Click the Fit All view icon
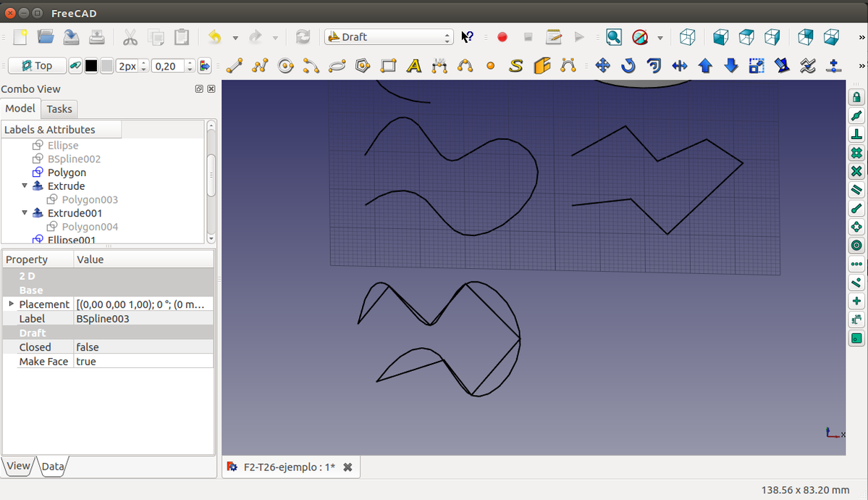The height and width of the screenshot is (500, 868). click(x=613, y=37)
